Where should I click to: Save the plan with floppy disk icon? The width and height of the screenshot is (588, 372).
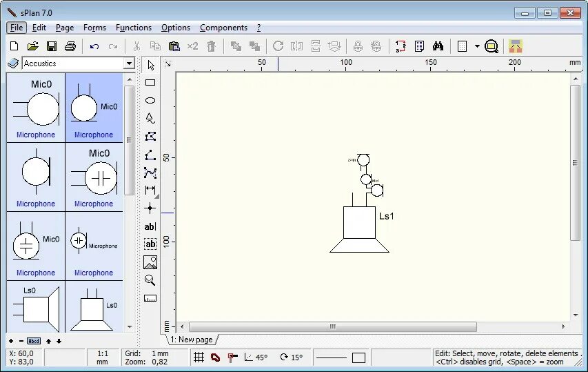coord(52,46)
